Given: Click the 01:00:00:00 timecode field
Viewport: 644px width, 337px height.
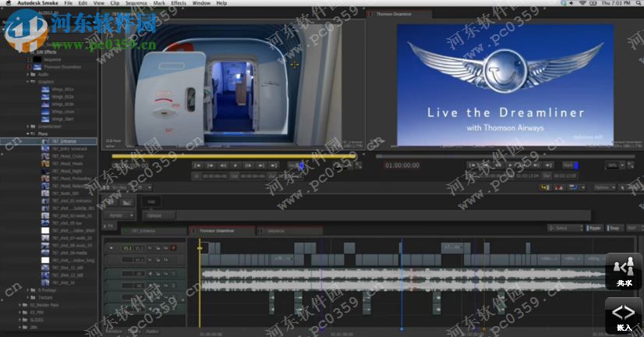Looking at the screenshot, I should [402, 165].
